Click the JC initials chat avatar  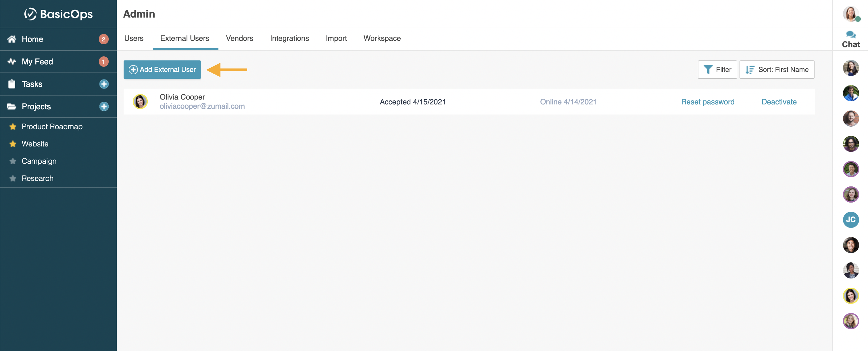point(850,220)
